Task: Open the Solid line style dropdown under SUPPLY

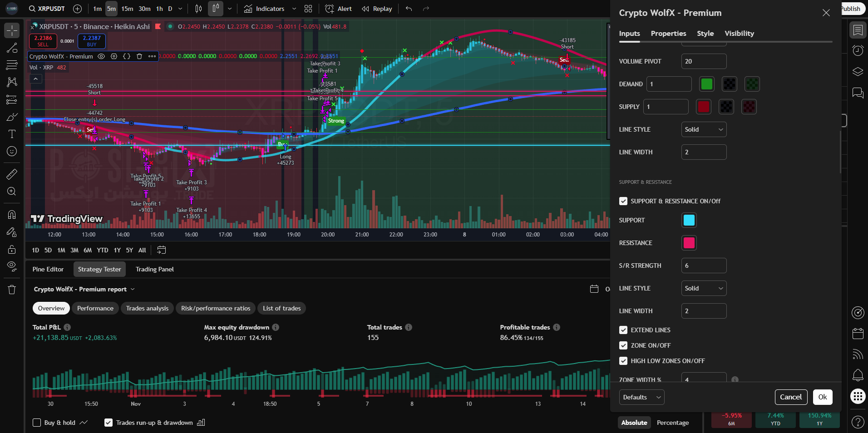Action: coord(703,129)
